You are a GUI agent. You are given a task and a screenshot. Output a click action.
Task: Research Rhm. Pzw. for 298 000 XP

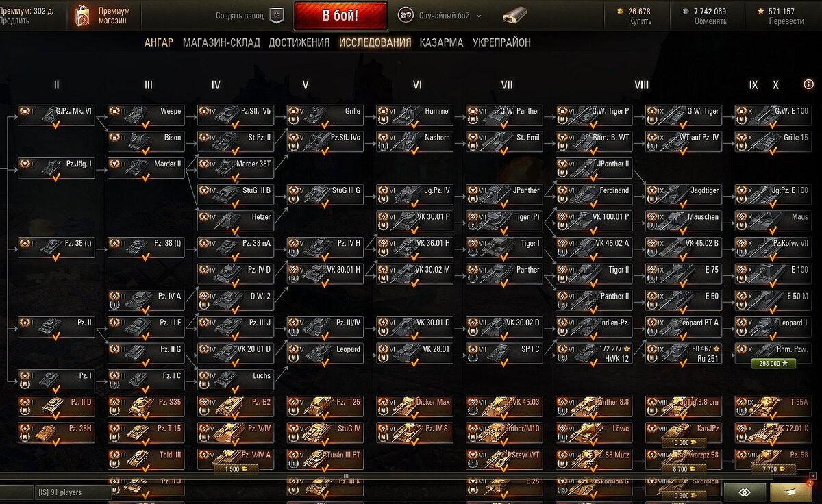773,364
